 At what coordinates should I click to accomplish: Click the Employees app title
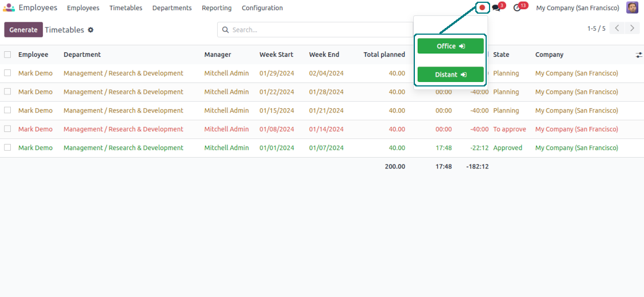pos(38,7)
